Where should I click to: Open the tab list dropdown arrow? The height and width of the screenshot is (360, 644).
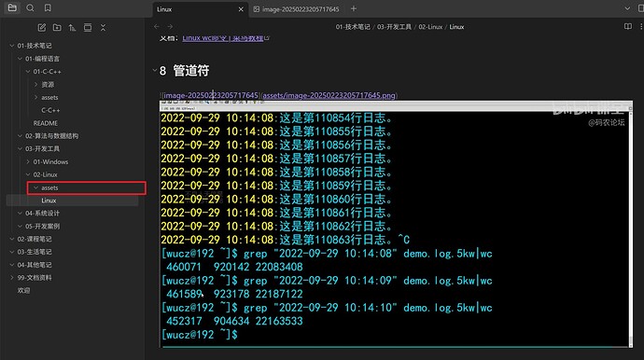pos(627,8)
